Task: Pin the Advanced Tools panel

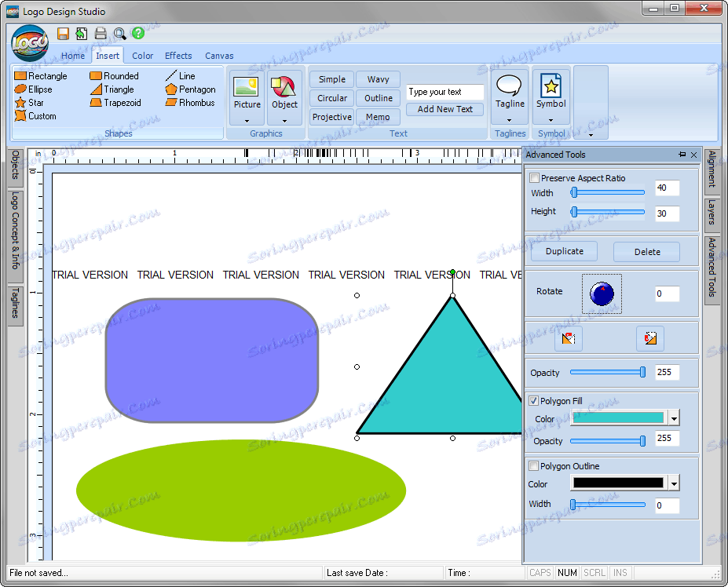Action: click(x=682, y=155)
